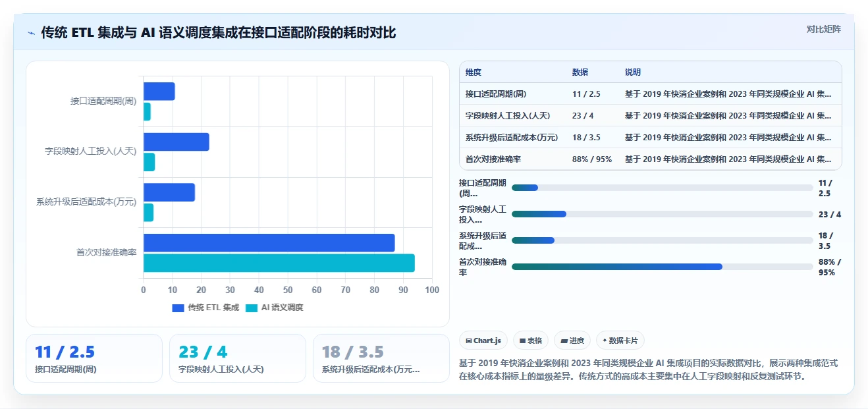Select the 进度 chip

[x=572, y=341]
